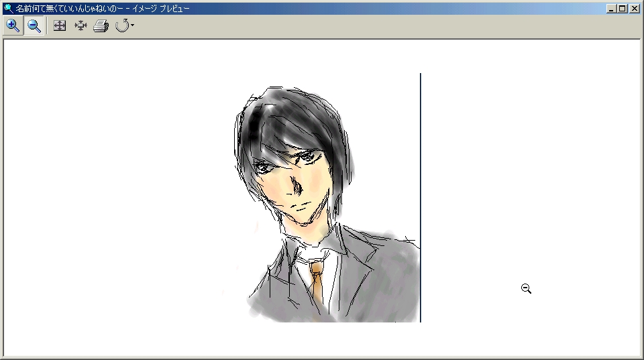This screenshot has height=360, width=644.
Task: Show the image at actual size
Action: (x=80, y=26)
